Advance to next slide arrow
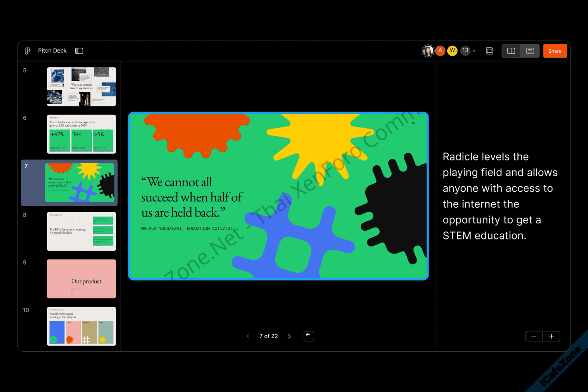 tap(289, 336)
